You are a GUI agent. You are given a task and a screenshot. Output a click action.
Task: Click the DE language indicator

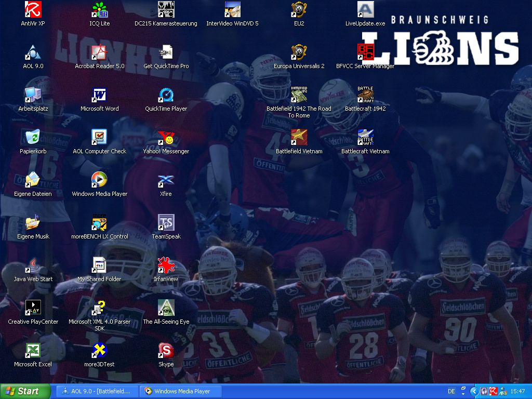click(x=451, y=391)
